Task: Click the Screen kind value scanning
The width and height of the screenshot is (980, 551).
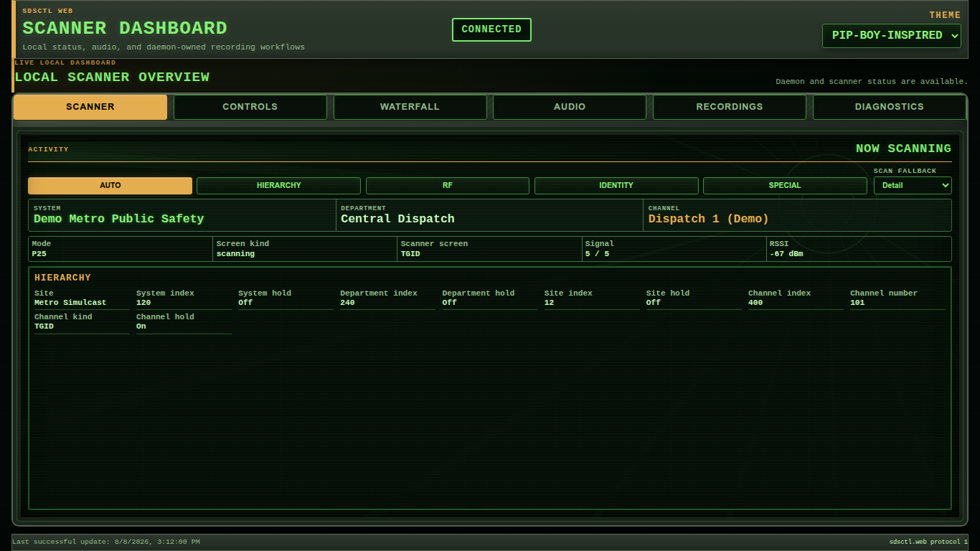Action: pyautogui.click(x=235, y=254)
